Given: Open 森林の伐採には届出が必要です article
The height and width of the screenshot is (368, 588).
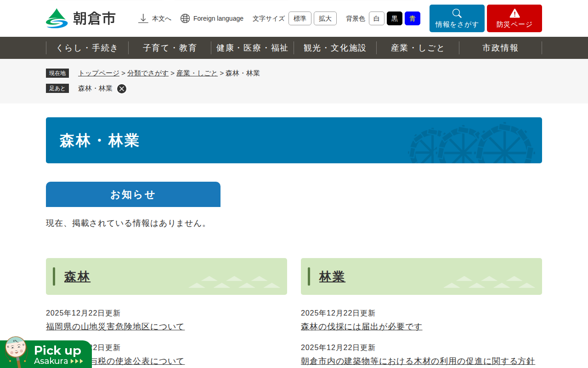Looking at the screenshot, I should tap(362, 327).
